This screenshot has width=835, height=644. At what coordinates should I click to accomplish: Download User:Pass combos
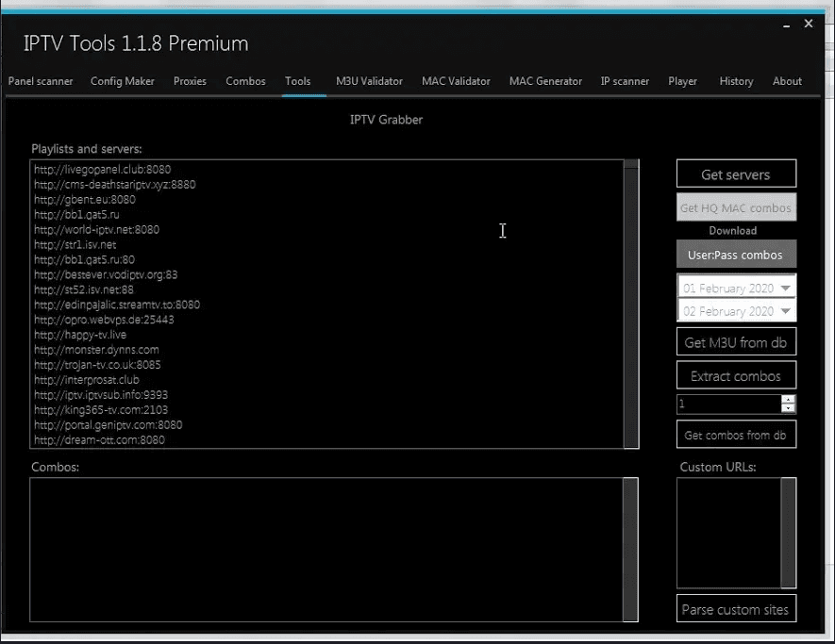736,254
